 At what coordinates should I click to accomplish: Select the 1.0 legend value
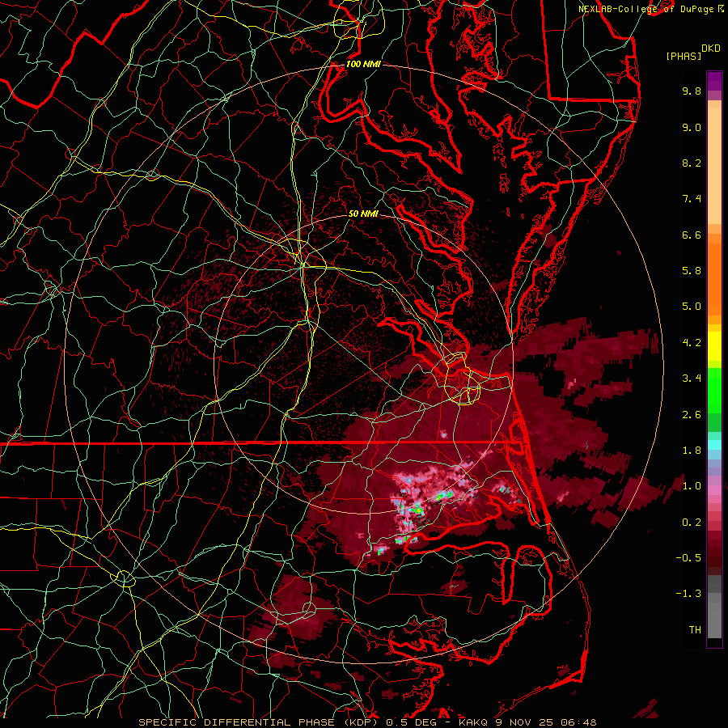click(692, 486)
